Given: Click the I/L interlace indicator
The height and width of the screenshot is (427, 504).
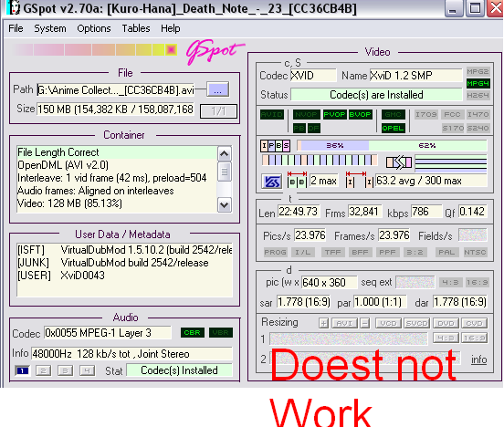Looking at the screenshot, I should tap(302, 252).
